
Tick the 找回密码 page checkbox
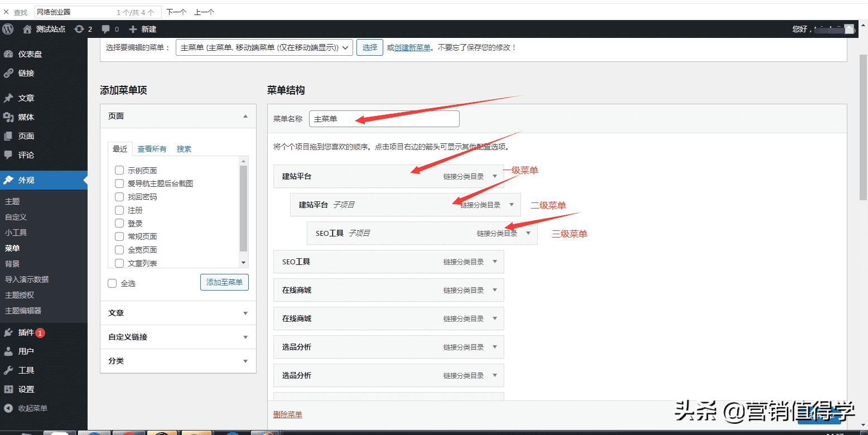[x=119, y=197]
